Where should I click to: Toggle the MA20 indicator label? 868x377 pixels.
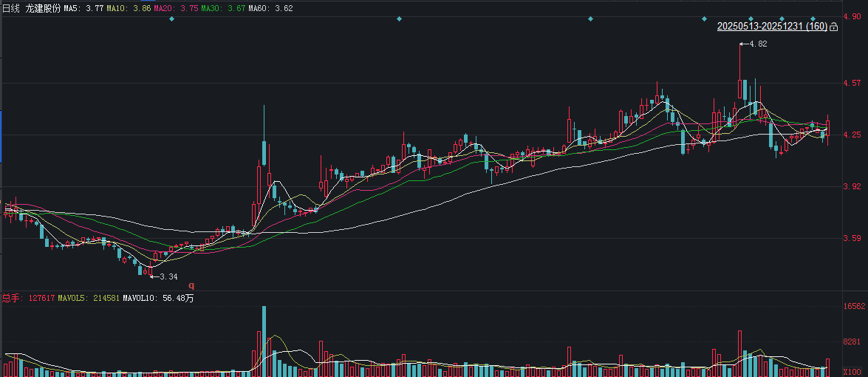176,8
